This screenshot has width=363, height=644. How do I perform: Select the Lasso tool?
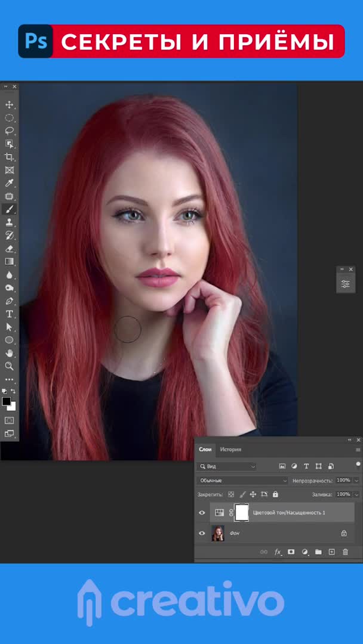click(10, 131)
